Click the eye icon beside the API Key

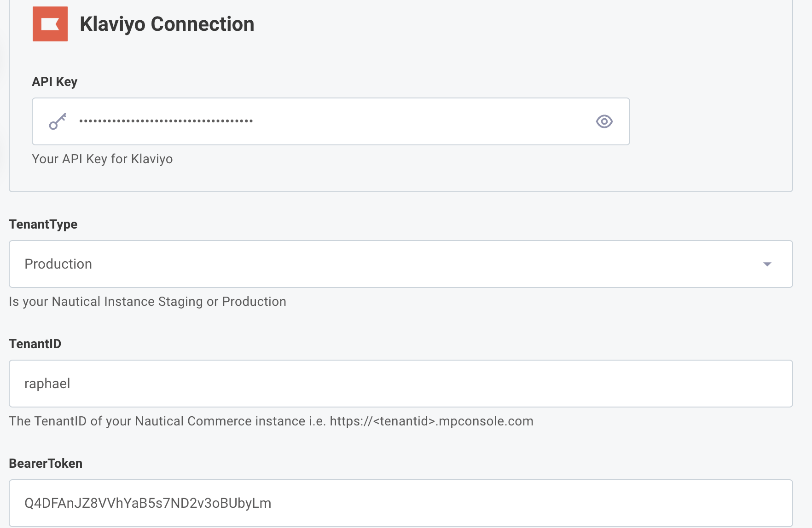click(x=604, y=121)
